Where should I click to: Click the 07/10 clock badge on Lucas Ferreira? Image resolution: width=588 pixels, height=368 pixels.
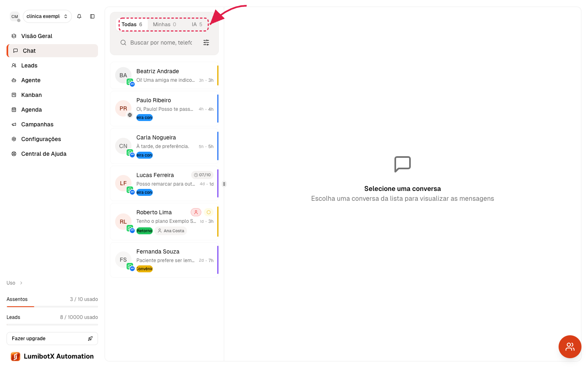(203, 175)
